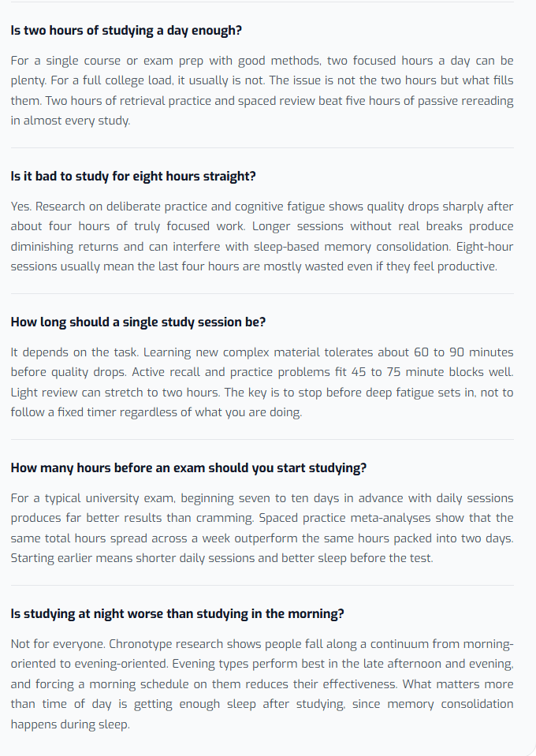Click 'How many hours before an exam should you start studying?'
Screen dimensions: 536x756
point(188,468)
